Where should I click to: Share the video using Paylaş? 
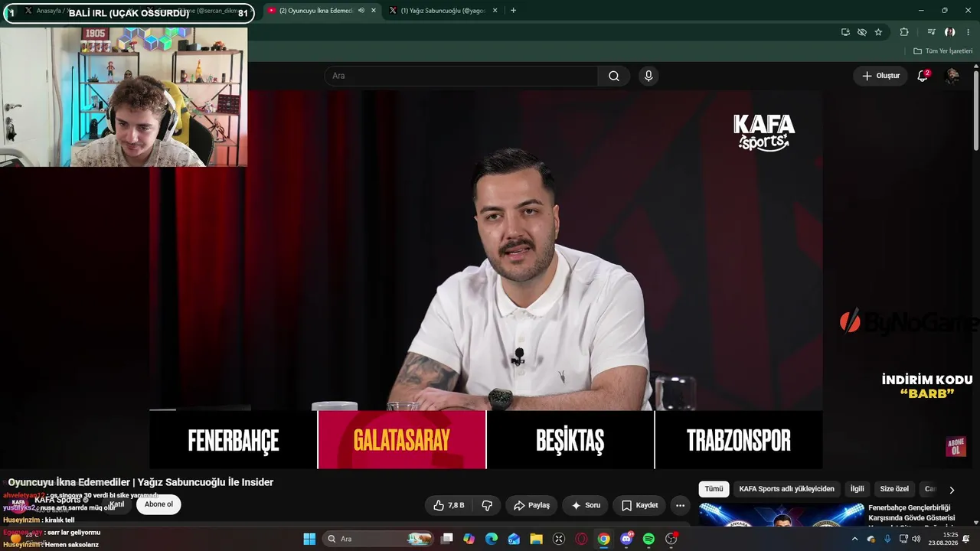coord(531,505)
